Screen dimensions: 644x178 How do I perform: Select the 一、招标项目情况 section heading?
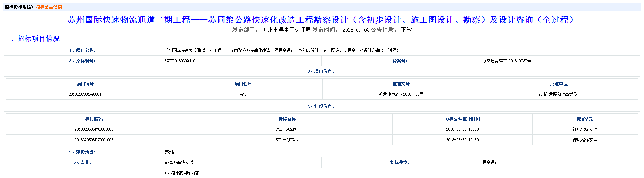(32, 39)
